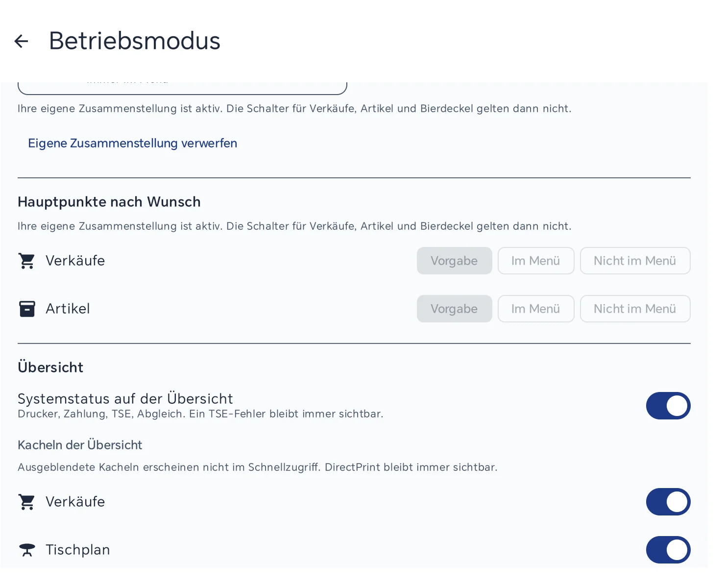Viewport: 725px width, 588px height.
Task: Go back using the arrow icon
Action: tap(22, 41)
